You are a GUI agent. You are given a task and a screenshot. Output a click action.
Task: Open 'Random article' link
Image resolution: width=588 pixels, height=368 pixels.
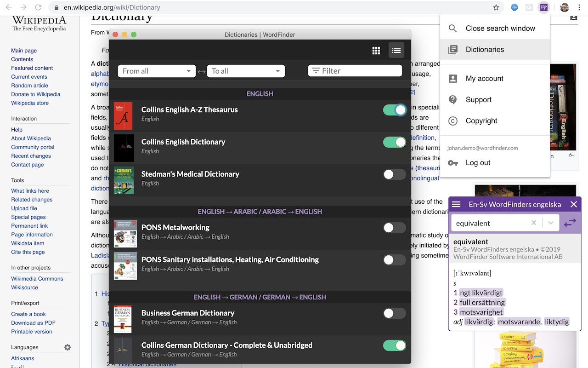coord(29,86)
